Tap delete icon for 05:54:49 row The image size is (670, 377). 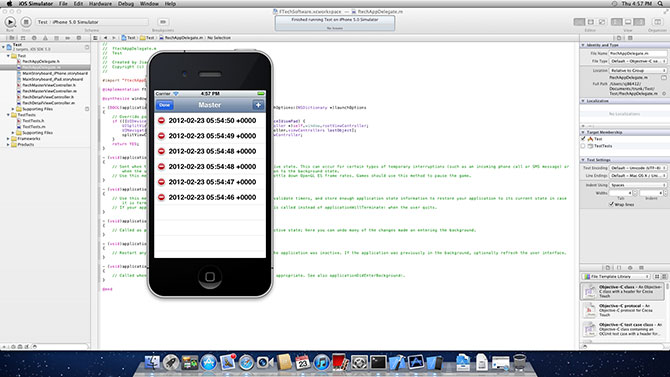point(161,136)
